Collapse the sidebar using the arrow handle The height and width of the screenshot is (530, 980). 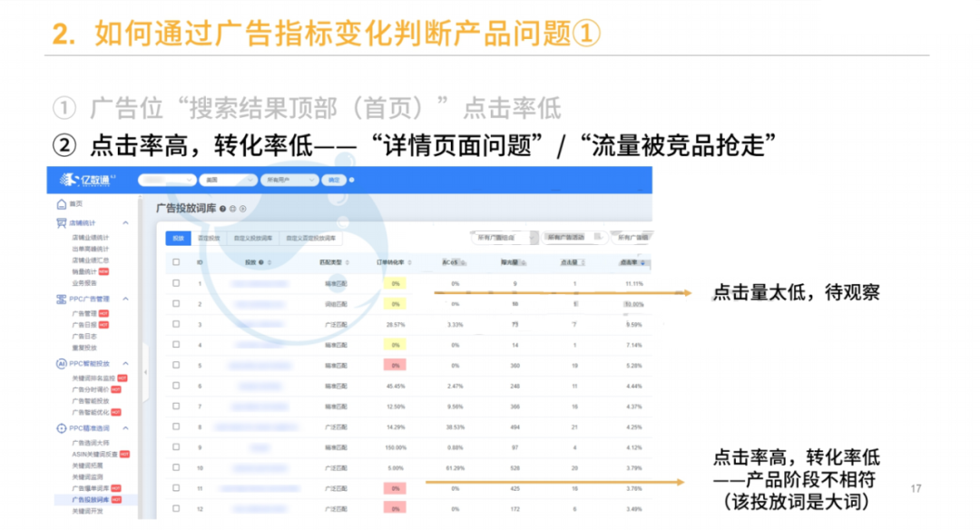[145, 372]
